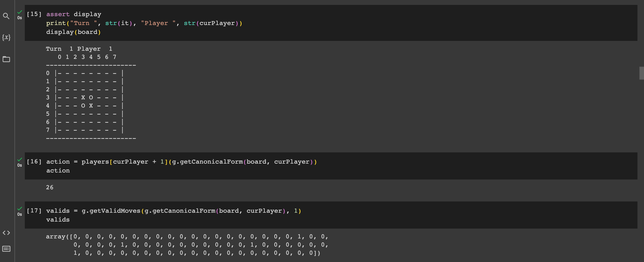Click board row 6 in output

85,122
